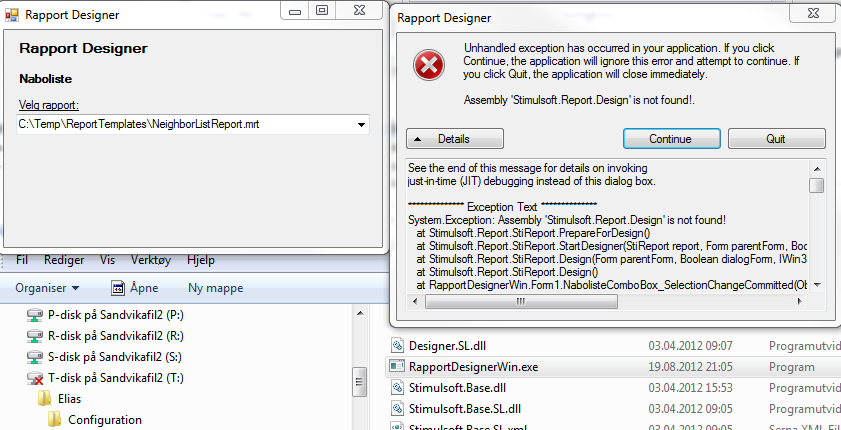Viewport: 841px width, 430px height.
Task: Click the Elias folder icon
Action: 44,398
